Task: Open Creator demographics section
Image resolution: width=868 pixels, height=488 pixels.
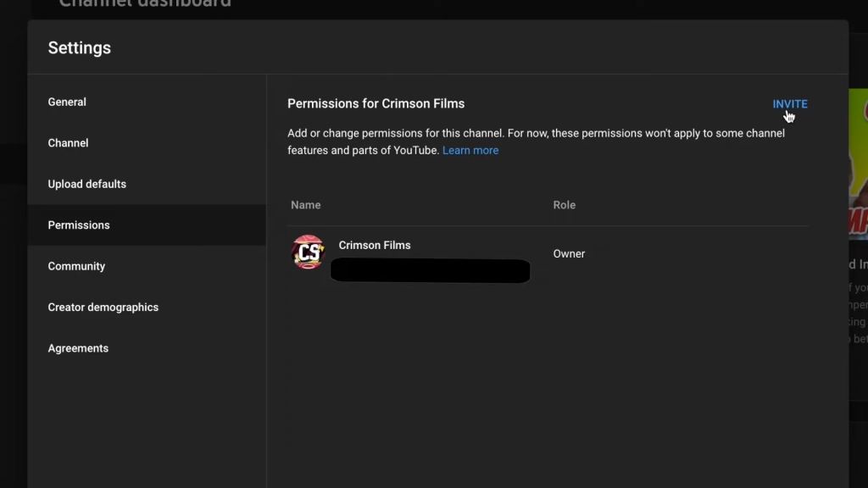Action: tap(103, 308)
